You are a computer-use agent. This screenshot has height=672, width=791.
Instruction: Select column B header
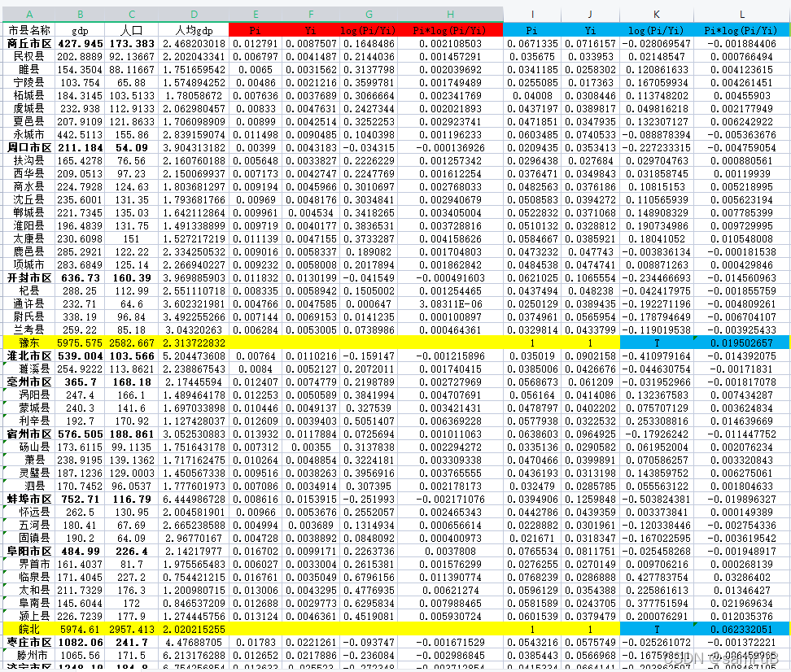(81, 15)
